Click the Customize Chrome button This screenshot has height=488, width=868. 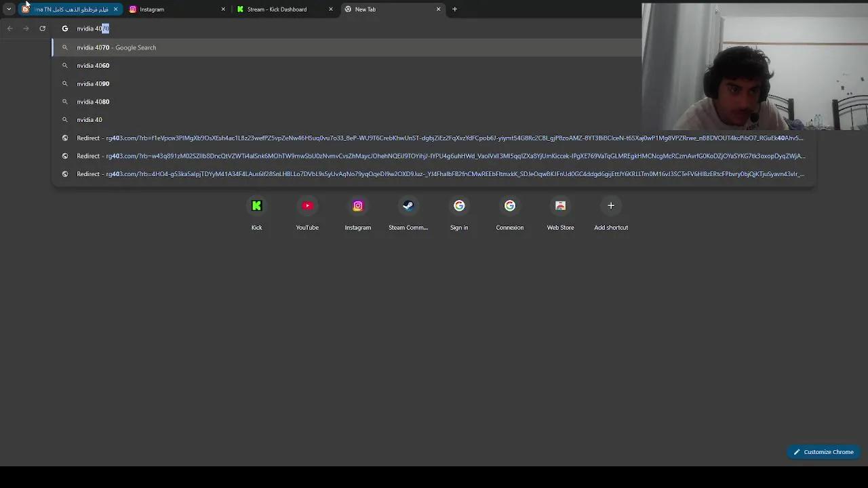click(824, 452)
